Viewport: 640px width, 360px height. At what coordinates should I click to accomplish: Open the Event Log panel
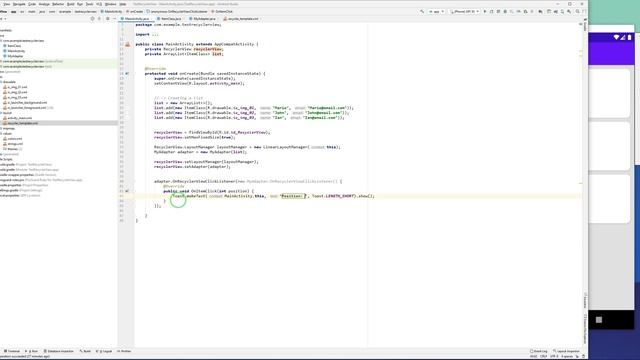pyautogui.click(x=539, y=351)
